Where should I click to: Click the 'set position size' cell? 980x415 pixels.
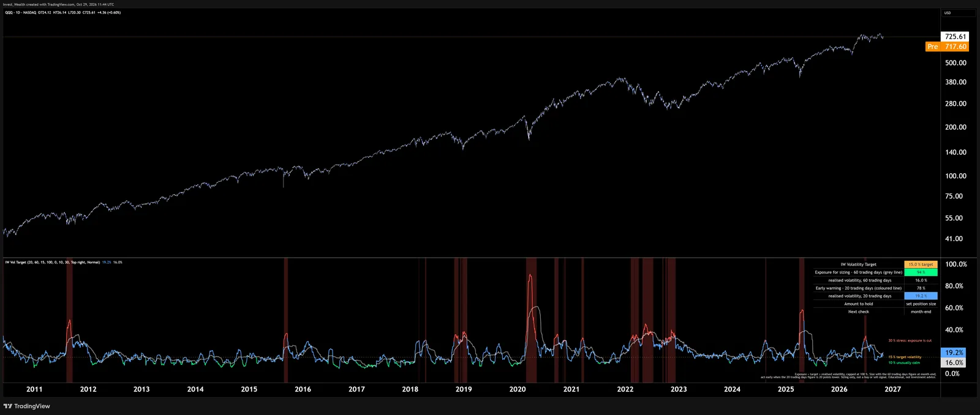(x=921, y=304)
